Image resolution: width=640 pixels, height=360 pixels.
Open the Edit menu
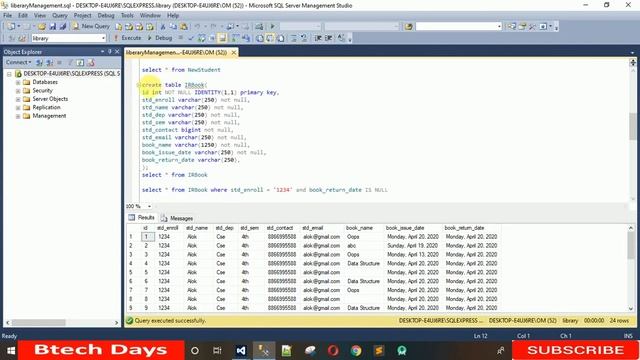pyautogui.click(x=23, y=16)
